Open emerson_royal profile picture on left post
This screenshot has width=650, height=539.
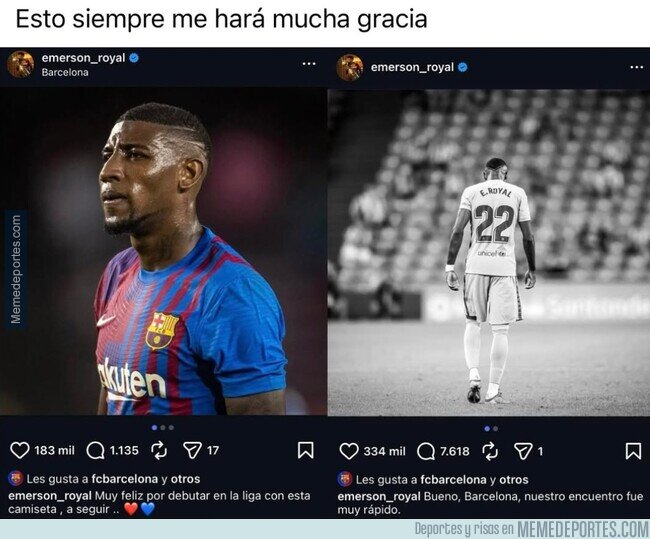pos(20,64)
